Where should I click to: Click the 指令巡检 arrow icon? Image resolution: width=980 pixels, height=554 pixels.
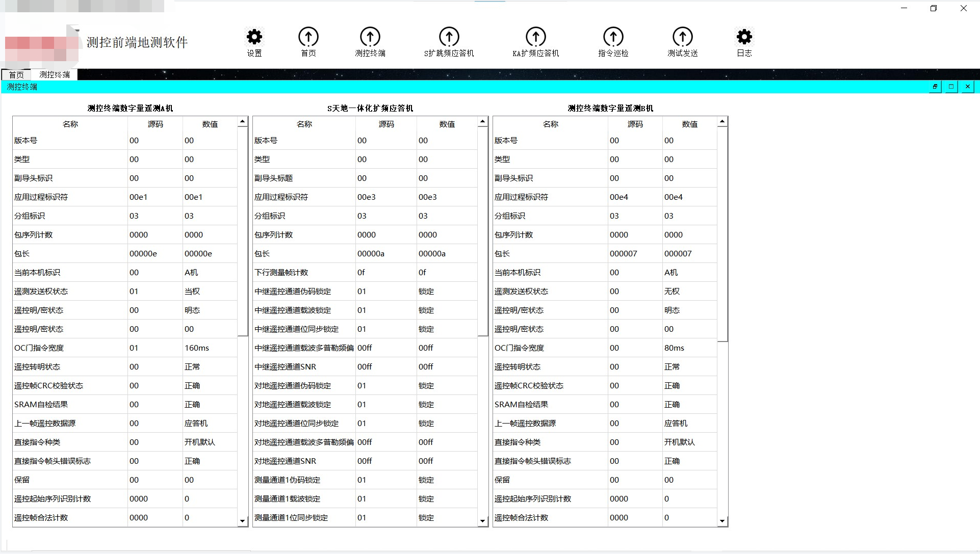[613, 37]
